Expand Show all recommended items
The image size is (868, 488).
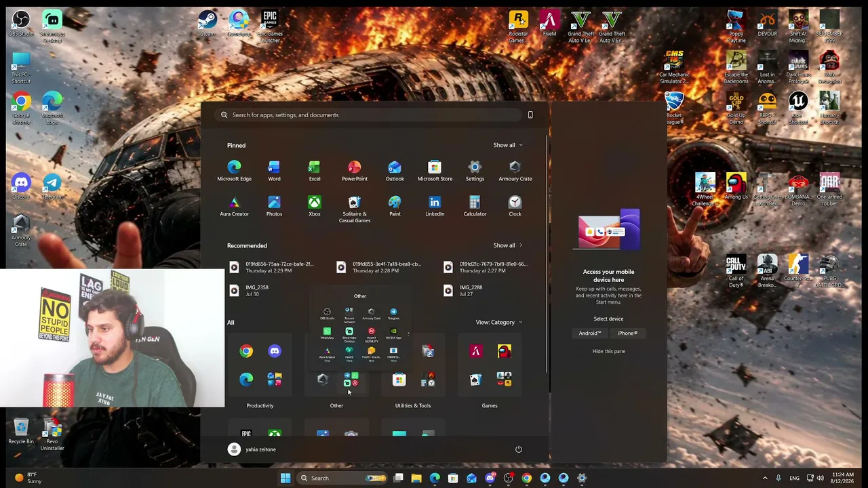(x=508, y=245)
